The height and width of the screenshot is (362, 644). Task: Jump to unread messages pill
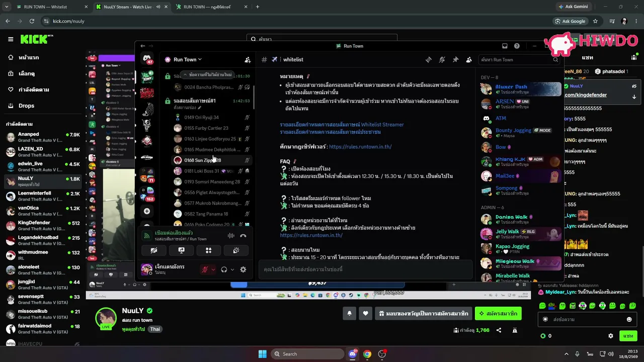click(x=208, y=74)
